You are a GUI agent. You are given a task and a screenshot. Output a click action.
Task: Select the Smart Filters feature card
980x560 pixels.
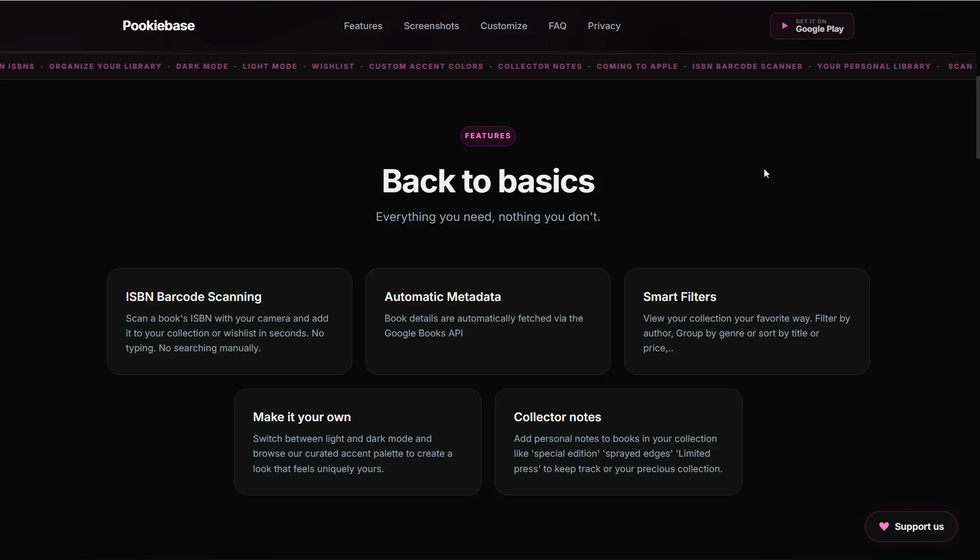pyautogui.click(x=746, y=322)
